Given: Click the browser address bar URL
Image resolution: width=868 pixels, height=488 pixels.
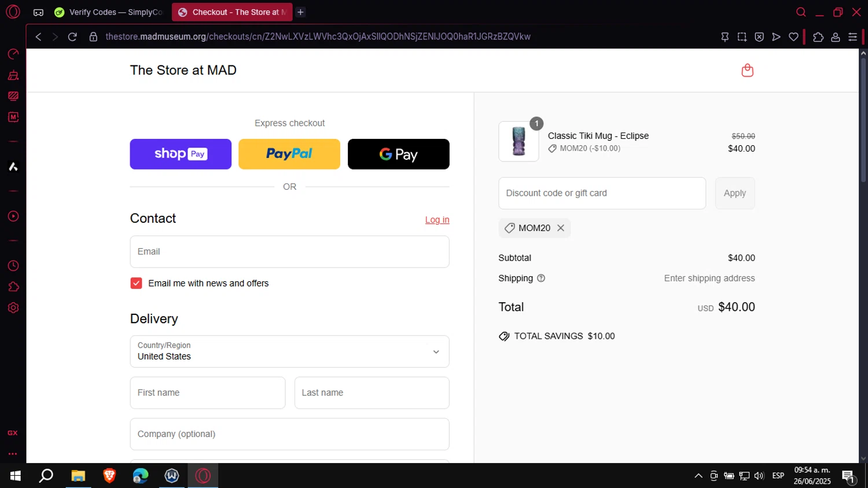Looking at the screenshot, I should [x=318, y=36].
